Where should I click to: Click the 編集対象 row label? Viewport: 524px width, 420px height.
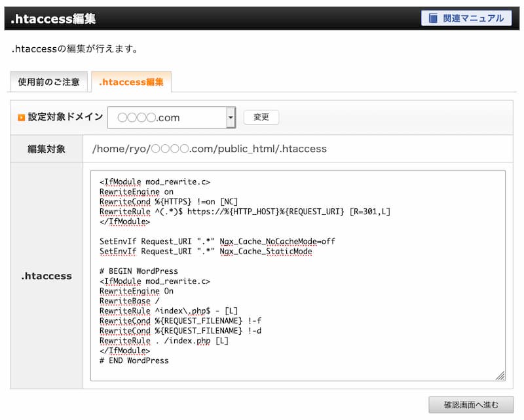pos(47,149)
